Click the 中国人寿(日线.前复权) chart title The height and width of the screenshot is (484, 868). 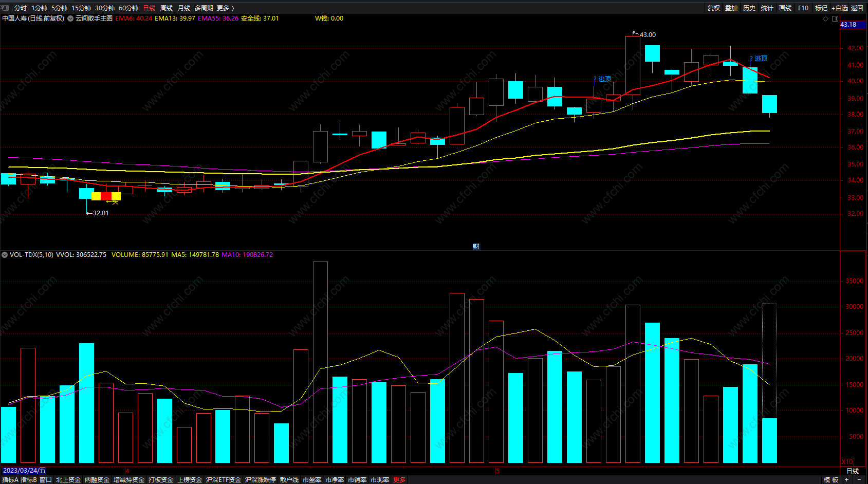click(x=33, y=18)
